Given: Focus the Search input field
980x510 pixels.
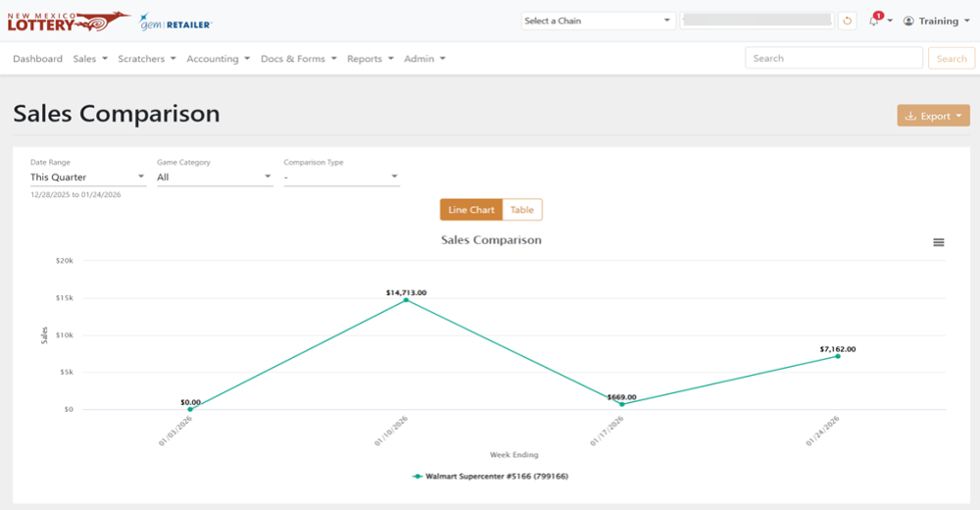Looking at the screenshot, I should click(834, 58).
